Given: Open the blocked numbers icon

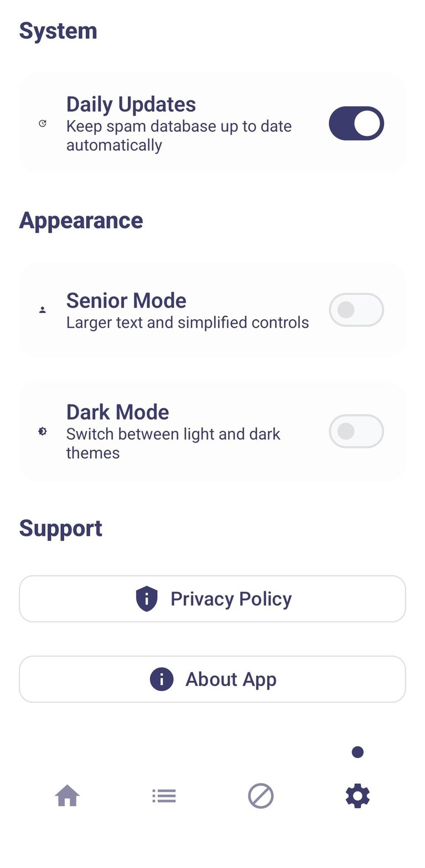Looking at the screenshot, I should click(261, 796).
